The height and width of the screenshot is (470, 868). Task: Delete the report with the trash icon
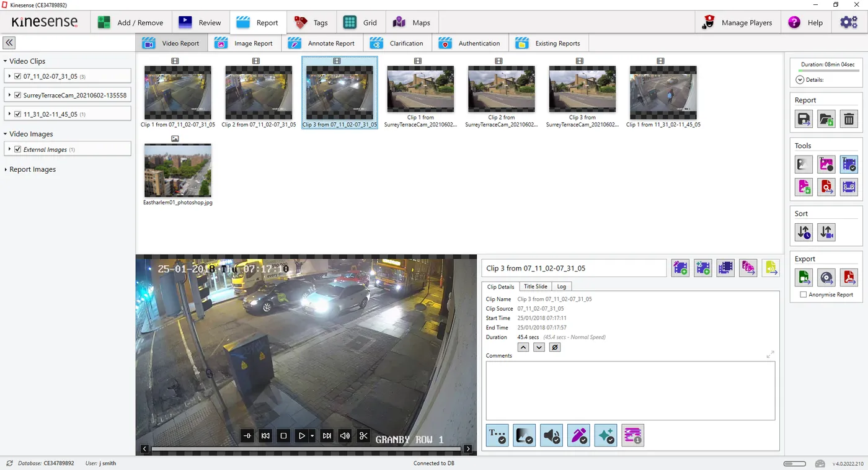849,119
